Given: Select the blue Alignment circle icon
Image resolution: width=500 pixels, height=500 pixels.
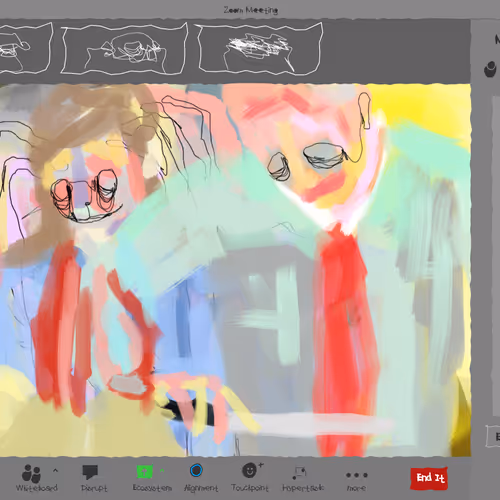Looking at the screenshot, I should 196,470.
